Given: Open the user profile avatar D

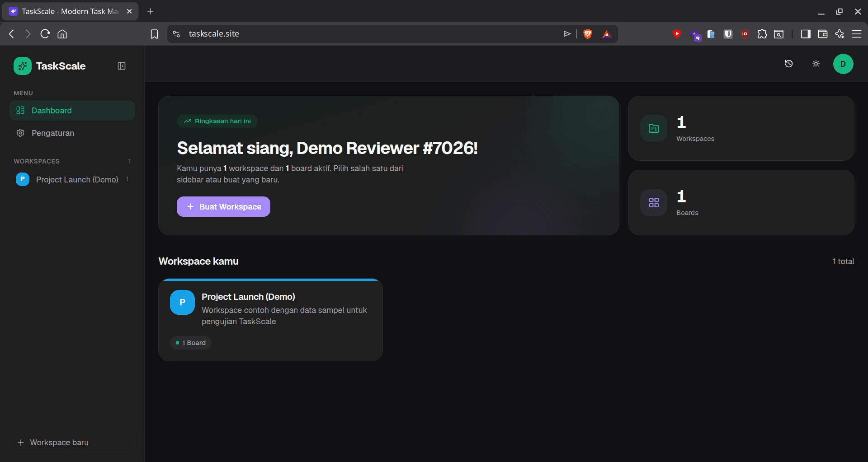Looking at the screenshot, I should [843, 64].
